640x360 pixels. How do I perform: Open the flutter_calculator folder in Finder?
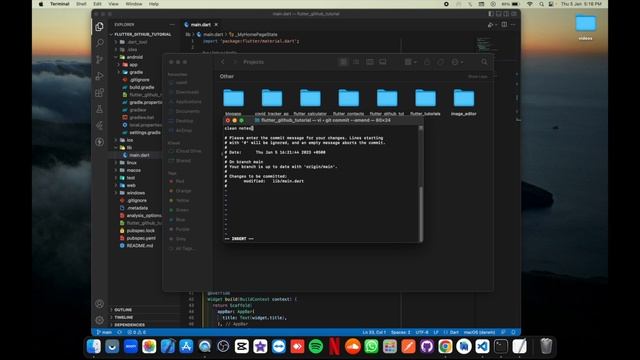[310, 102]
